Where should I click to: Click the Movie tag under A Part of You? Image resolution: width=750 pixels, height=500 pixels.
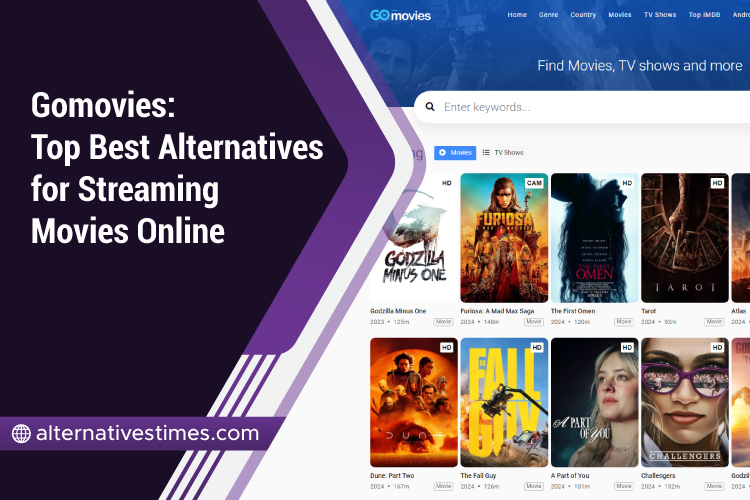pos(624,487)
